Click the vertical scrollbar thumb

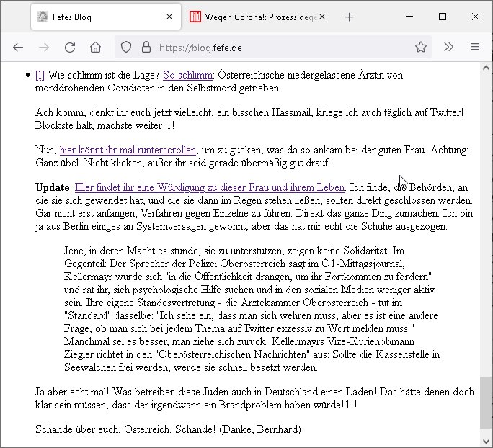click(x=487, y=402)
